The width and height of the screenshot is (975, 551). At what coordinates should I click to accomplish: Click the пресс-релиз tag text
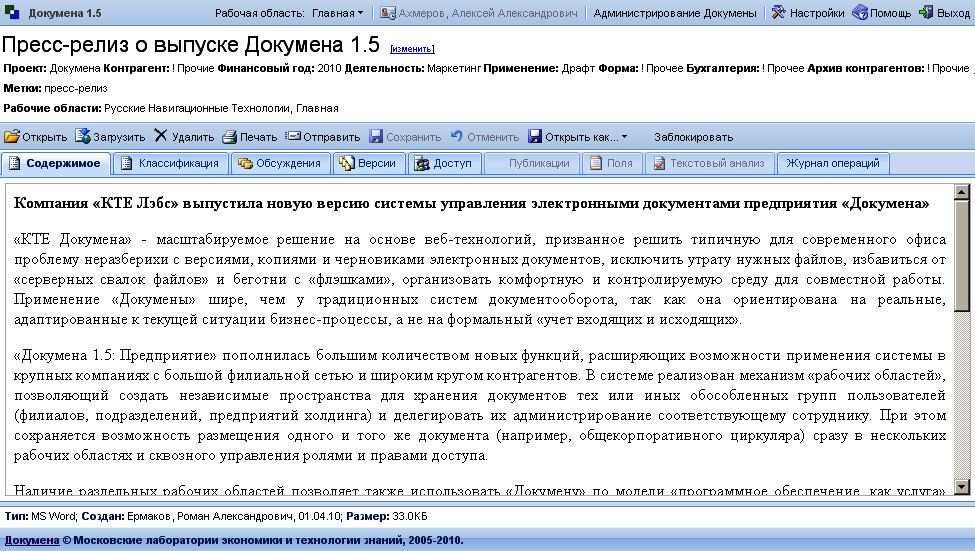click(75, 88)
